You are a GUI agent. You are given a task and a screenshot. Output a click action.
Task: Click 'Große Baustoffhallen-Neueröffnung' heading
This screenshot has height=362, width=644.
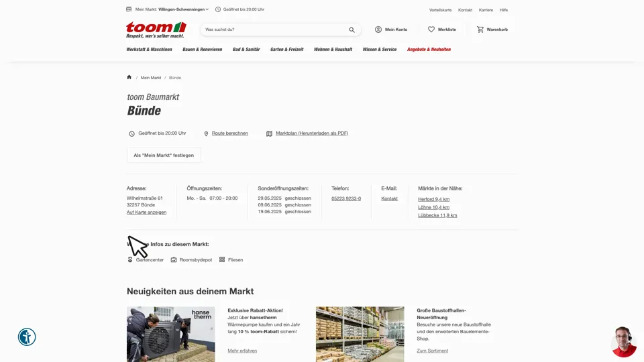pos(441,314)
